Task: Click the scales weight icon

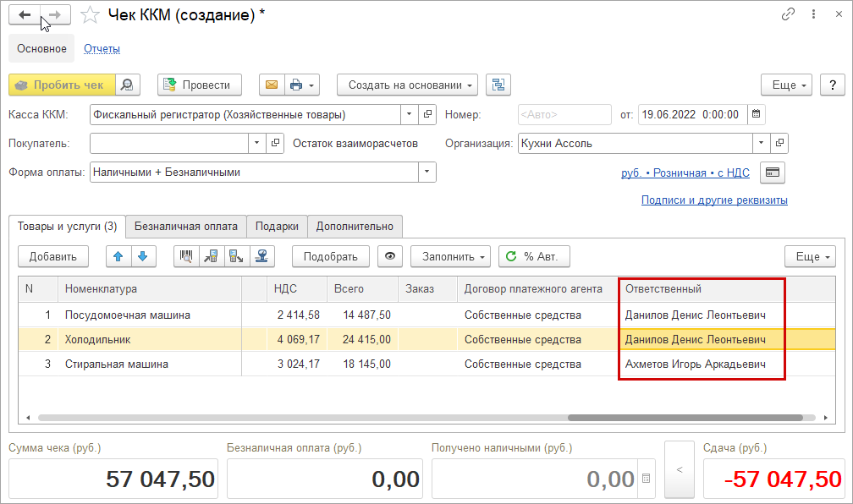Action: click(261, 256)
